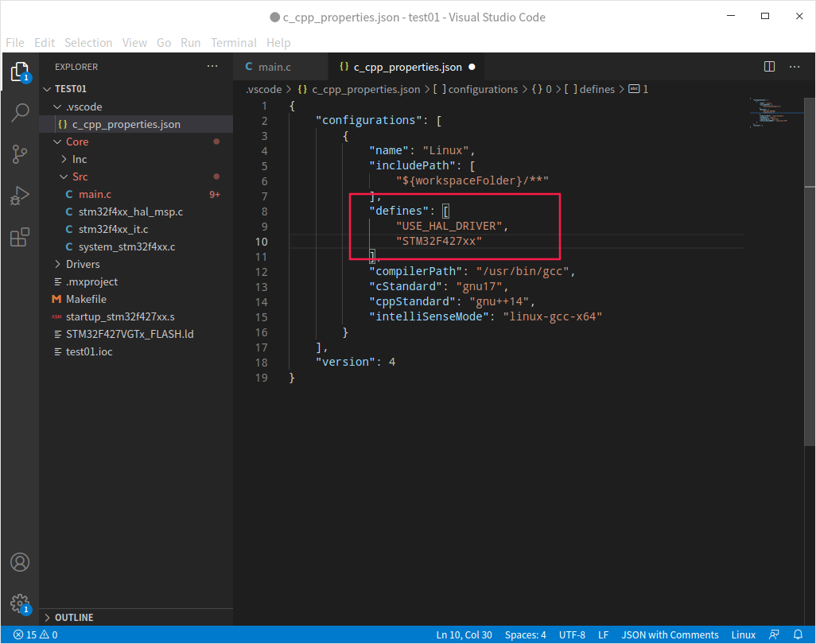Change end of line via LF

603,634
